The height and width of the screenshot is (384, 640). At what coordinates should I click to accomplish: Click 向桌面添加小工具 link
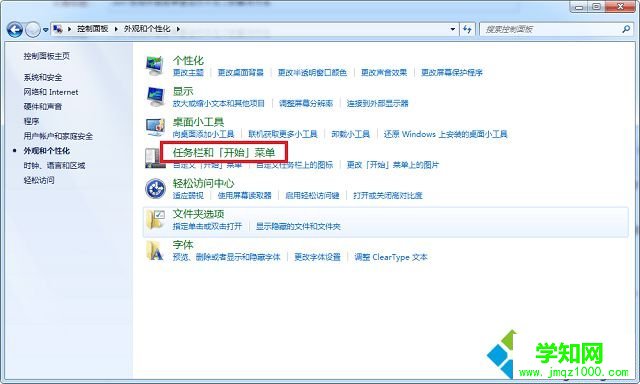(203, 134)
